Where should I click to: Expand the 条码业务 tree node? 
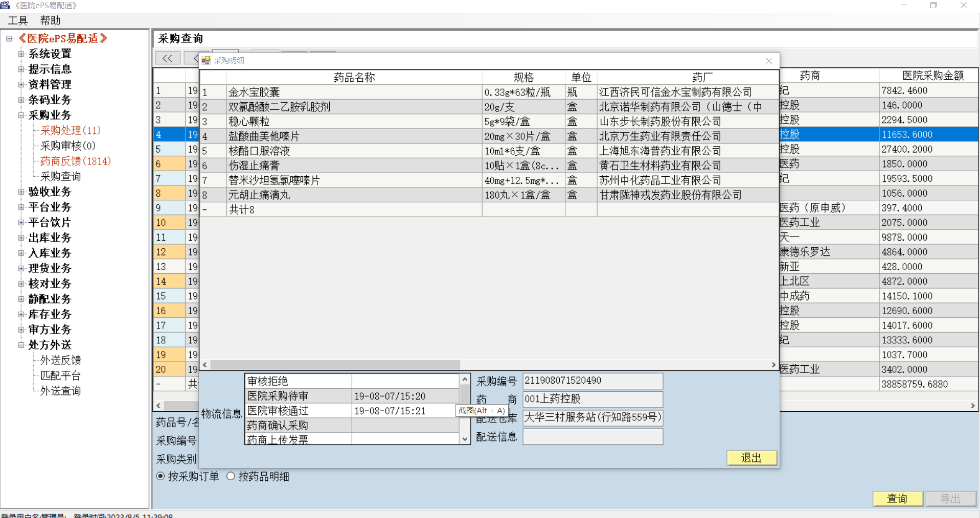[21, 100]
